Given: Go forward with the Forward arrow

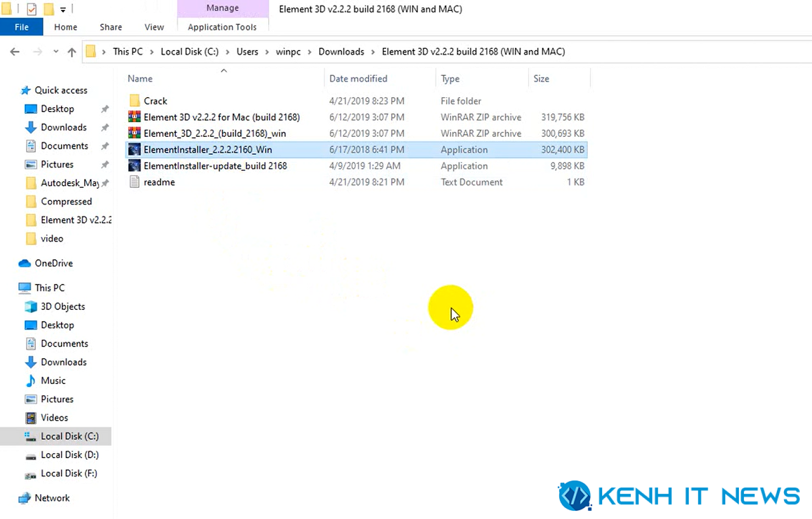Looking at the screenshot, I should click(37, 52).
